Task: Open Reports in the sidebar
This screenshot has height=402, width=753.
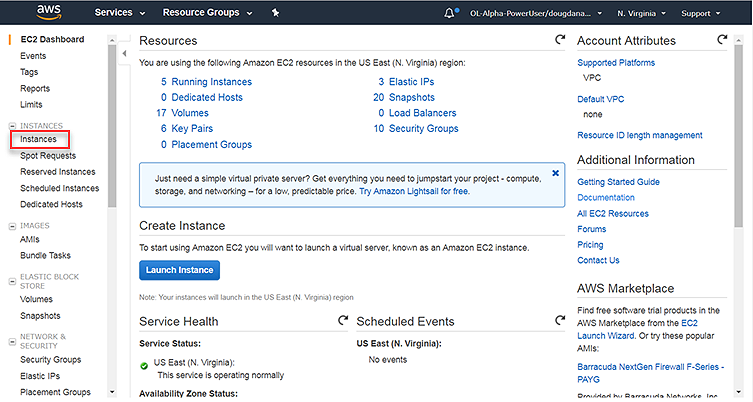Action: [35, 88]
